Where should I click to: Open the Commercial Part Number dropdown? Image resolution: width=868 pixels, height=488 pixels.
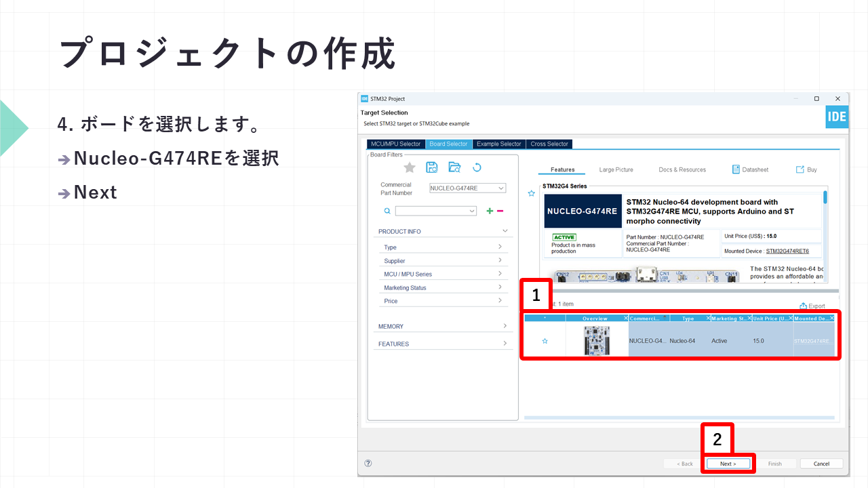click(468, 188)
